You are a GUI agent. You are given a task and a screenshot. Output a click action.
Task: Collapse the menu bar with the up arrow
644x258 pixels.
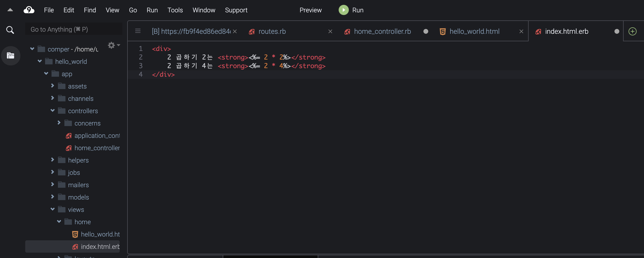10,10
